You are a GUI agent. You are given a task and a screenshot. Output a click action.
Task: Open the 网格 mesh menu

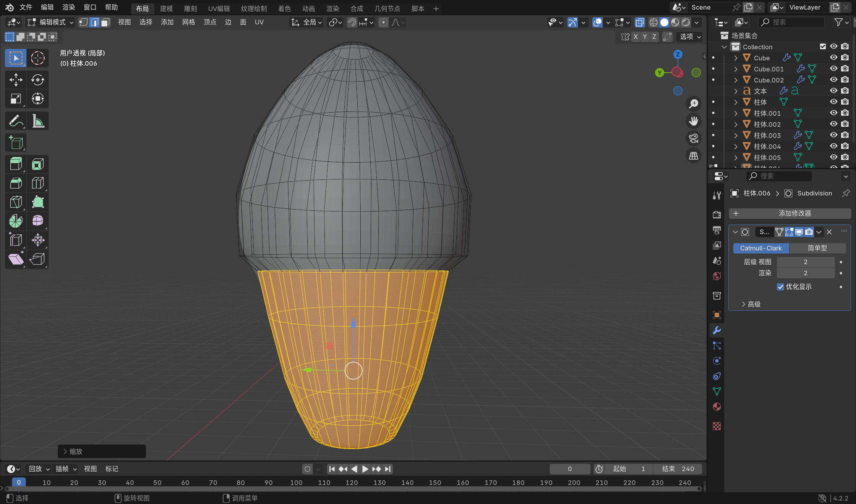pos(188,23)
